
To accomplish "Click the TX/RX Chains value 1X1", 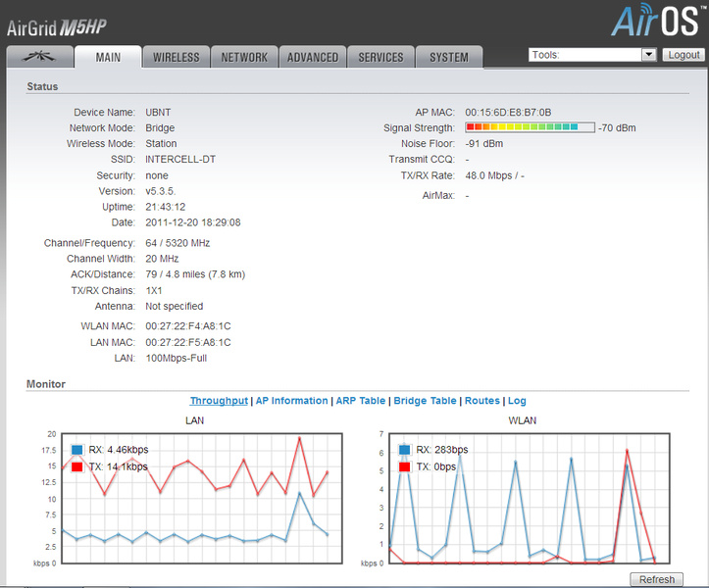I will click(154, 290).
